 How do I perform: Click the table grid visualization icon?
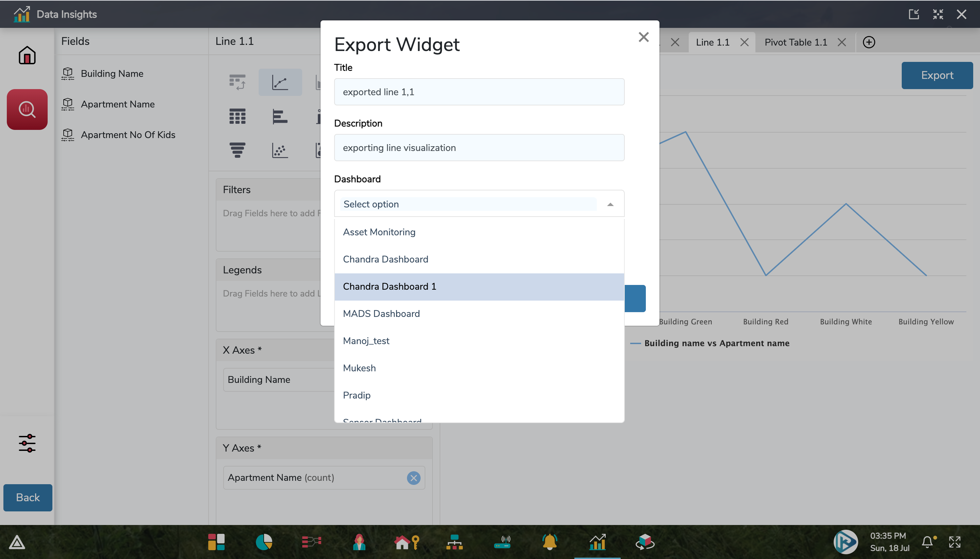[238, 116]
